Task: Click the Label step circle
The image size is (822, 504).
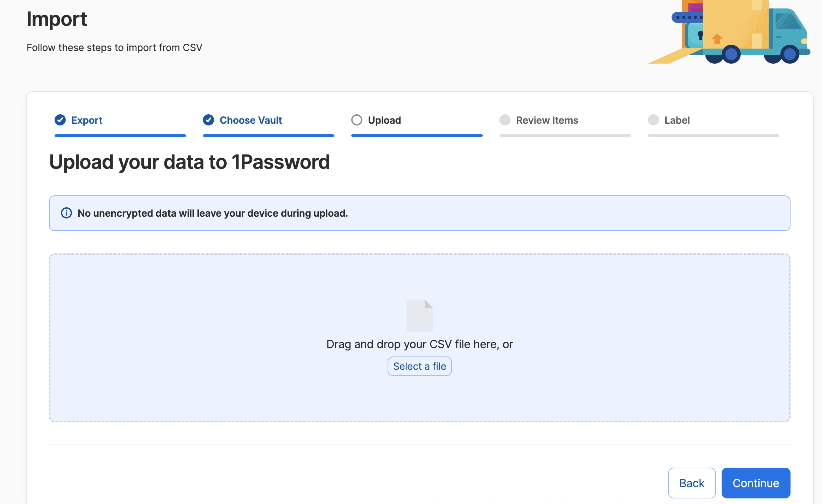Action: tap(653, 120)
